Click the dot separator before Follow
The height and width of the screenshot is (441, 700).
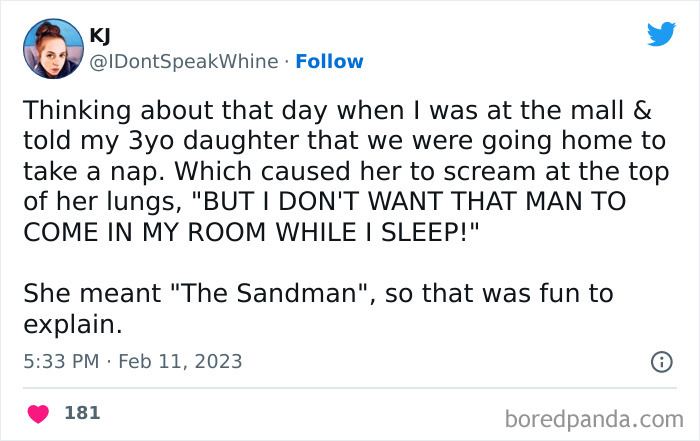(x=286, y=61)
